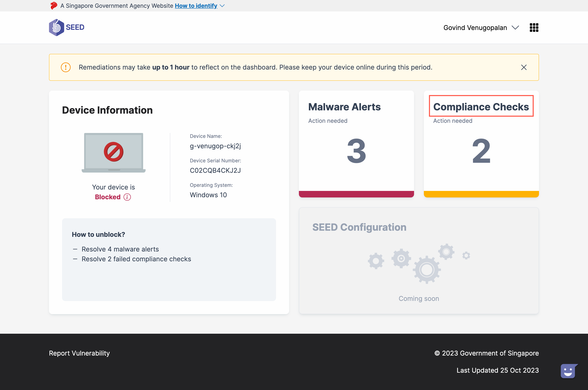Click the info icon next to Blocked status

127,197
